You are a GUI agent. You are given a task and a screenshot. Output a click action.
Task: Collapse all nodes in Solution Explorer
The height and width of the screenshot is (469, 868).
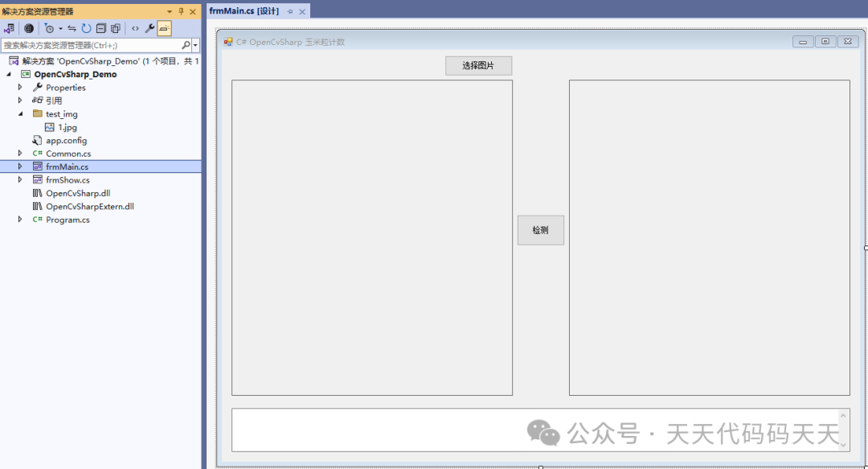pos(100,28)
